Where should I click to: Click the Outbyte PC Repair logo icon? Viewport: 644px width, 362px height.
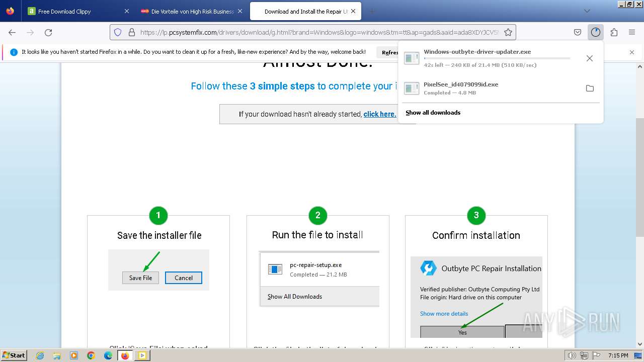click(x=428, y=268)
